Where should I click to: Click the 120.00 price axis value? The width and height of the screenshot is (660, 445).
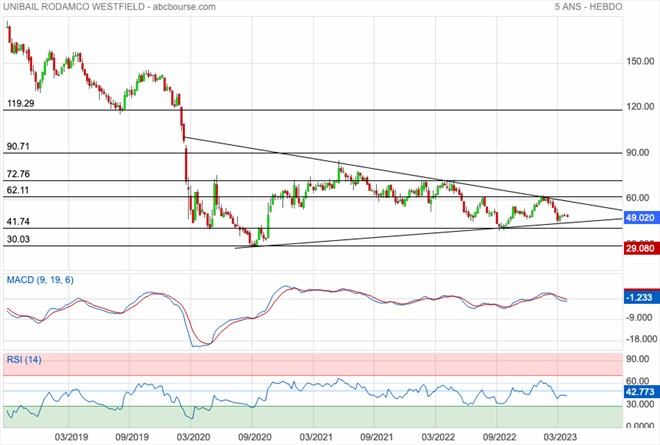pyautogui.click(x=640, y=107)
